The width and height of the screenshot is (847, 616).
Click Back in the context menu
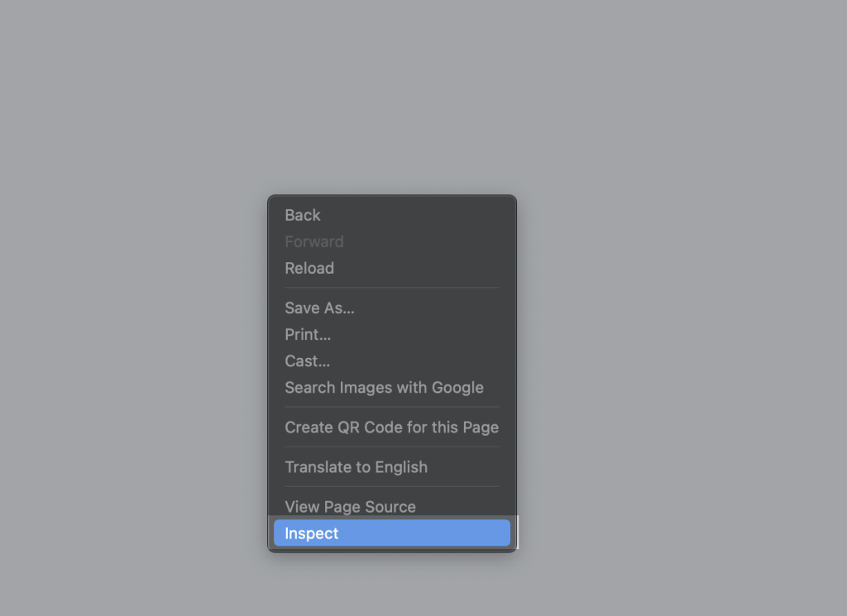pos(303,215)
